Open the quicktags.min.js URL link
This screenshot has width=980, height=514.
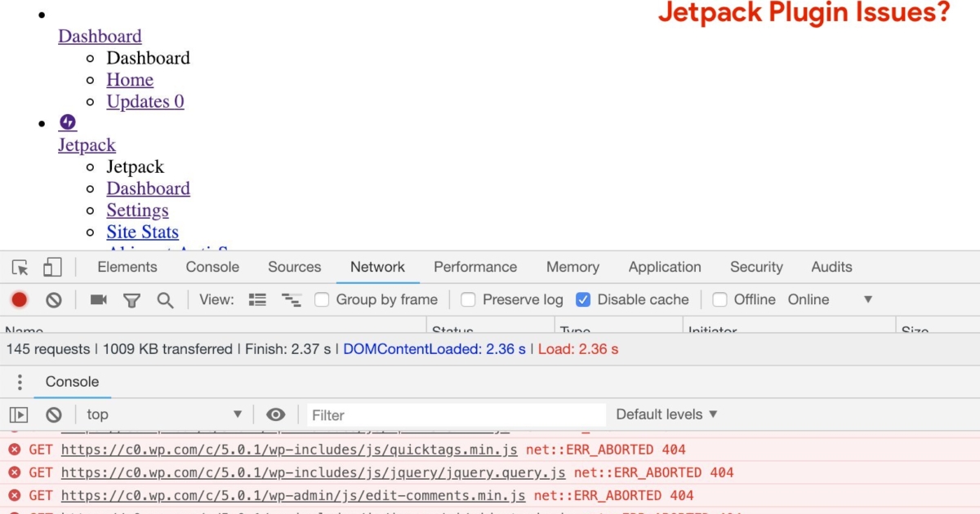point(289,450)
